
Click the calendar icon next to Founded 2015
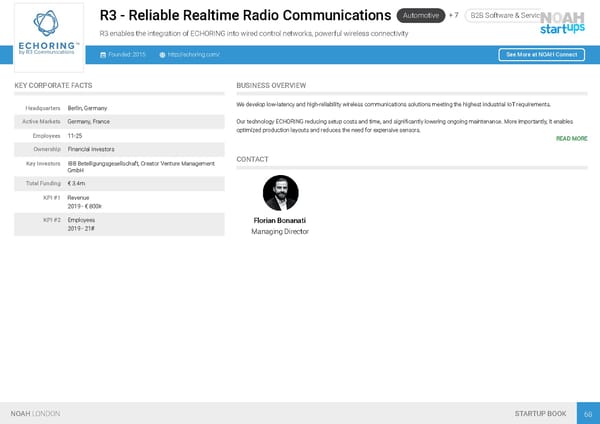tap(101, 55)
